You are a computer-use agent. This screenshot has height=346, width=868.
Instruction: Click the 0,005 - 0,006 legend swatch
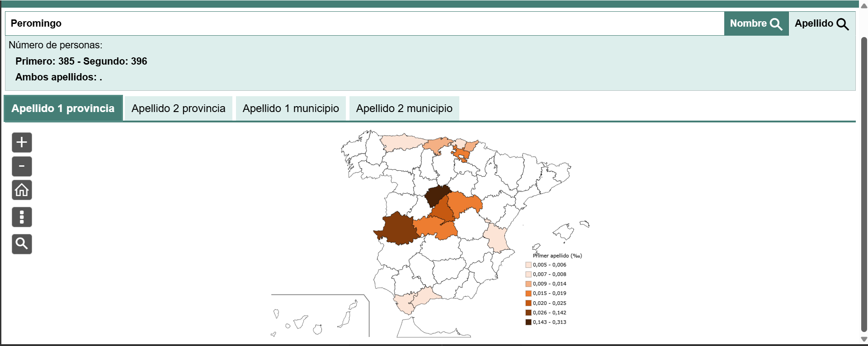[x=528, y=265]
